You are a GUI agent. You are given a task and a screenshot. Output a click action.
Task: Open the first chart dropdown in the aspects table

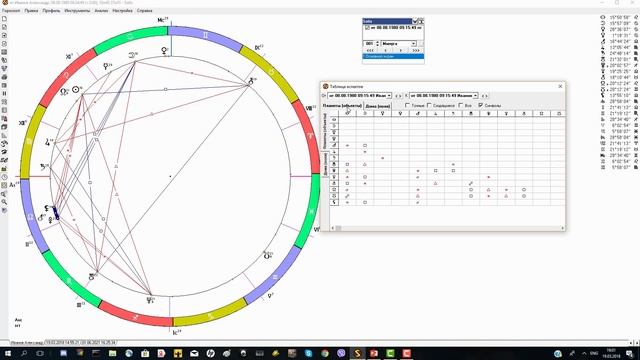tap(360, 96)
